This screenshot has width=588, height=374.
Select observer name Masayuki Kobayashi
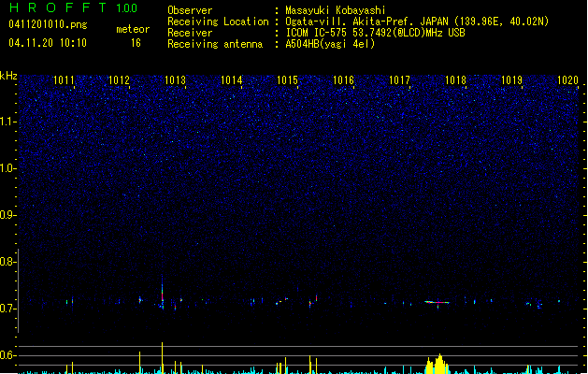pyautogui.click(x=336, y=10)
